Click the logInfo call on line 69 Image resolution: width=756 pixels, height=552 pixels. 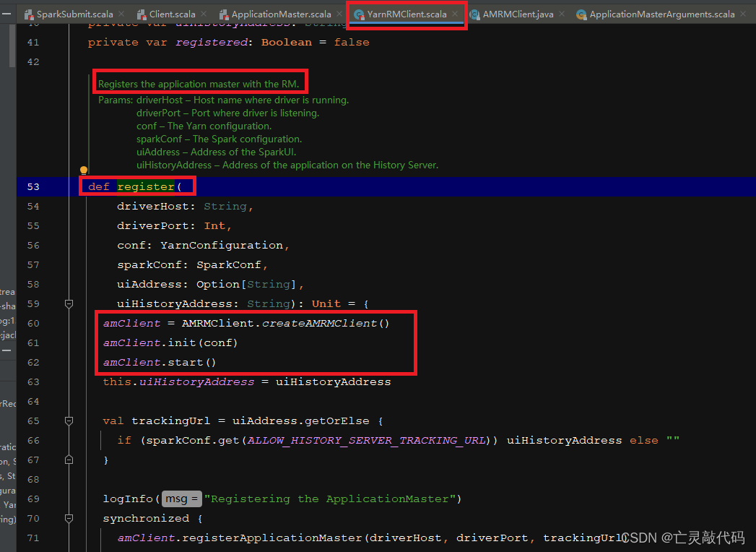click(128, 499)
